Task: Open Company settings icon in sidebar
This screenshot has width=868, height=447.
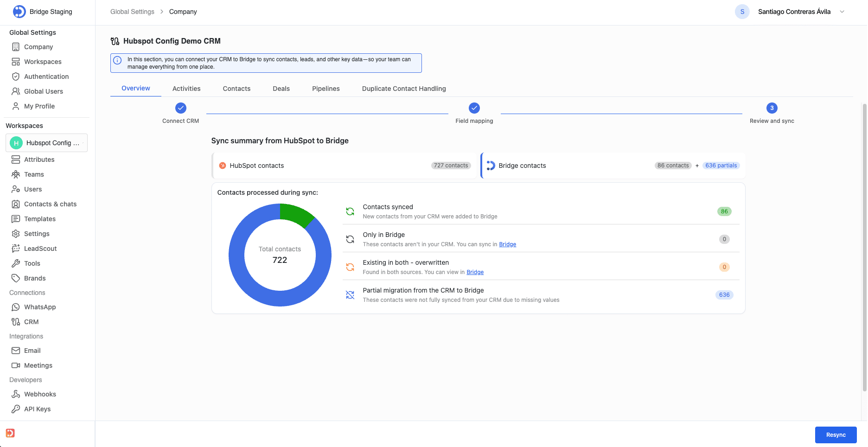Action: 16,47
